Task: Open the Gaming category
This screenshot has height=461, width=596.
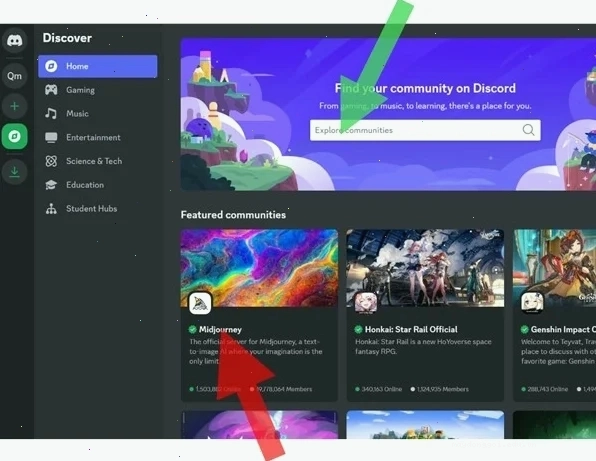Action: (x=98, y=90)
